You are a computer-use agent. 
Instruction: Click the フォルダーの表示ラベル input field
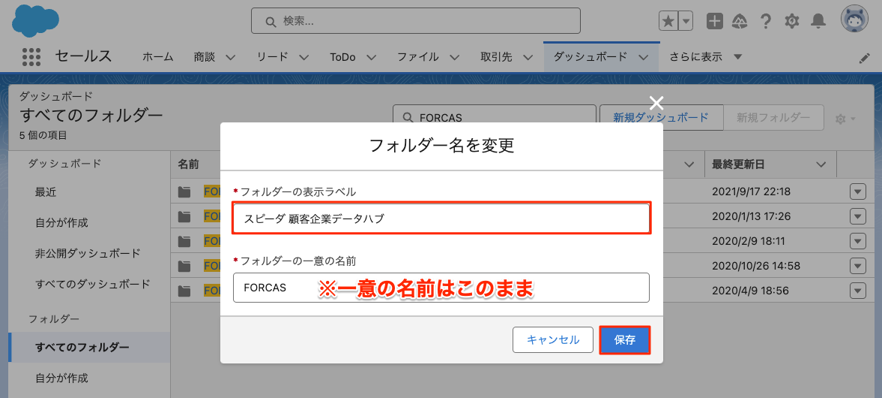[442, 218]
